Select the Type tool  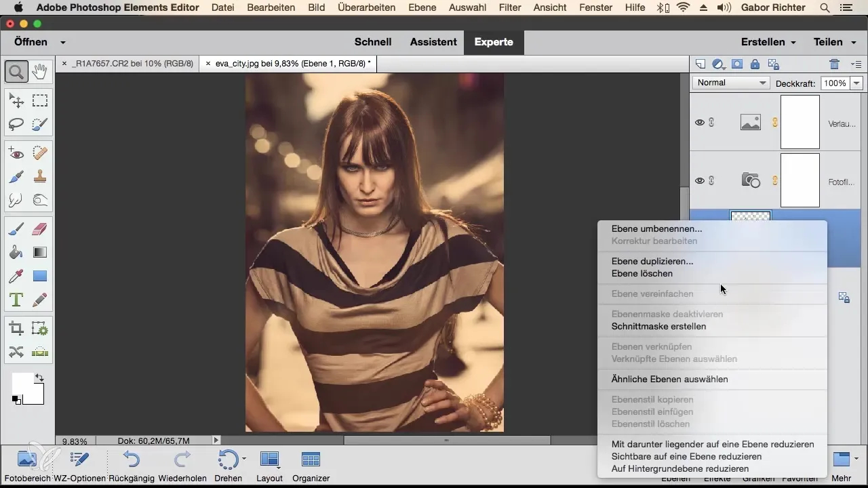16,299
